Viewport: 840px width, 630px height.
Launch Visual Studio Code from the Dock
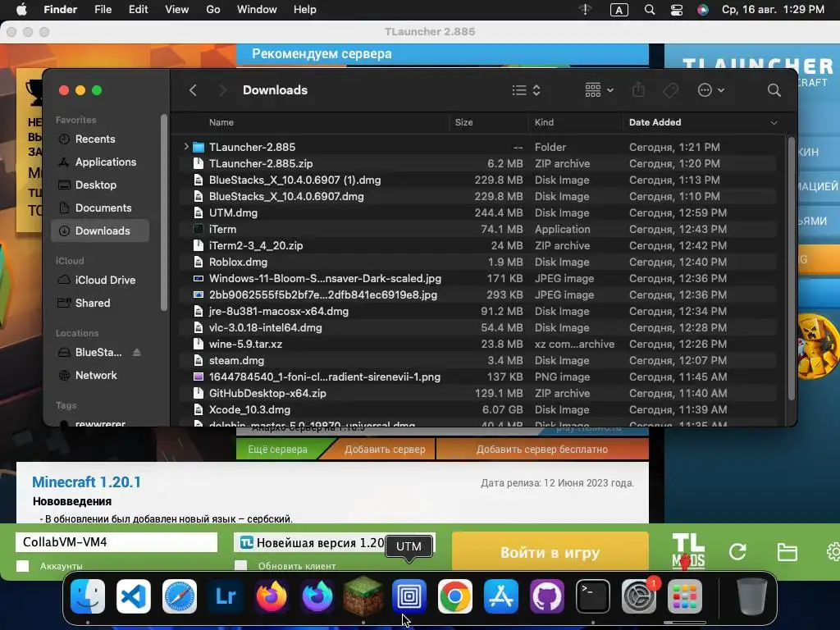coord(134,596)
